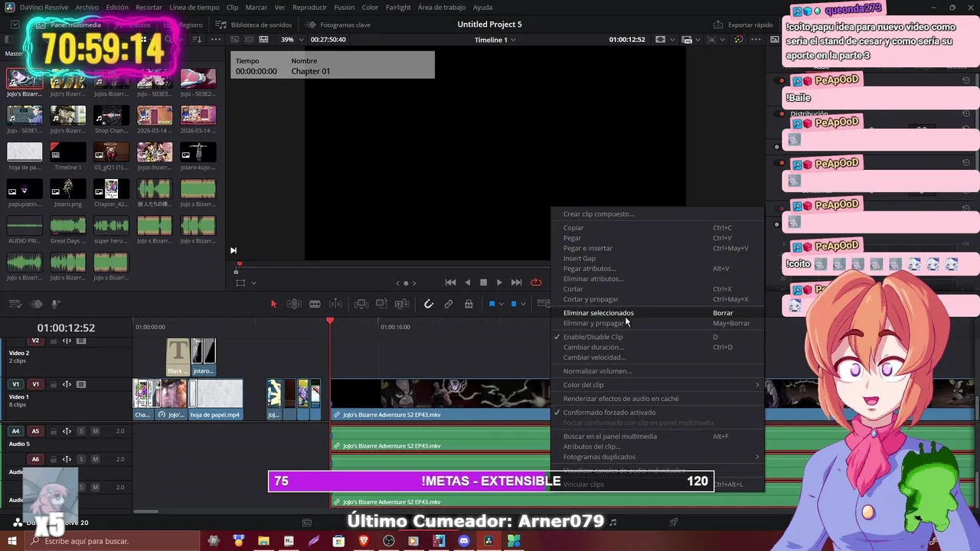Lock the Video 1 track
The height and width of the screenshot is (551, 980).
pyautogui.click(x=54, y=384)
